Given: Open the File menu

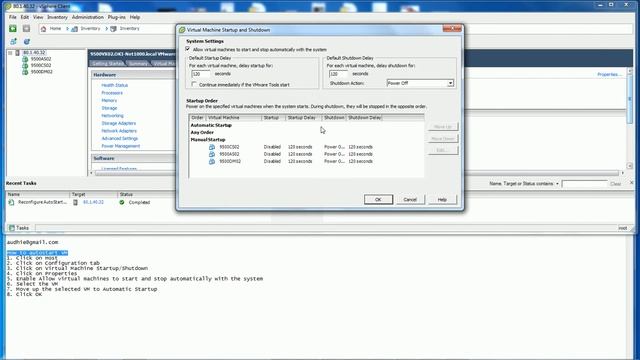Looking at the screenshot, I should [x=13, y=17].
